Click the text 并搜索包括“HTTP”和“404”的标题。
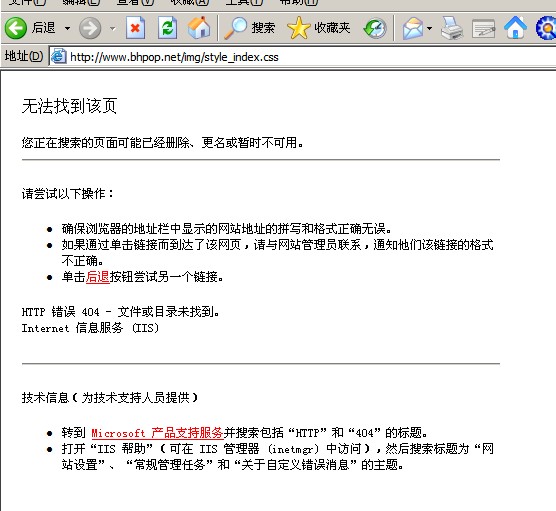This screenshot has width=556, height=511. [x=326, y=433]
